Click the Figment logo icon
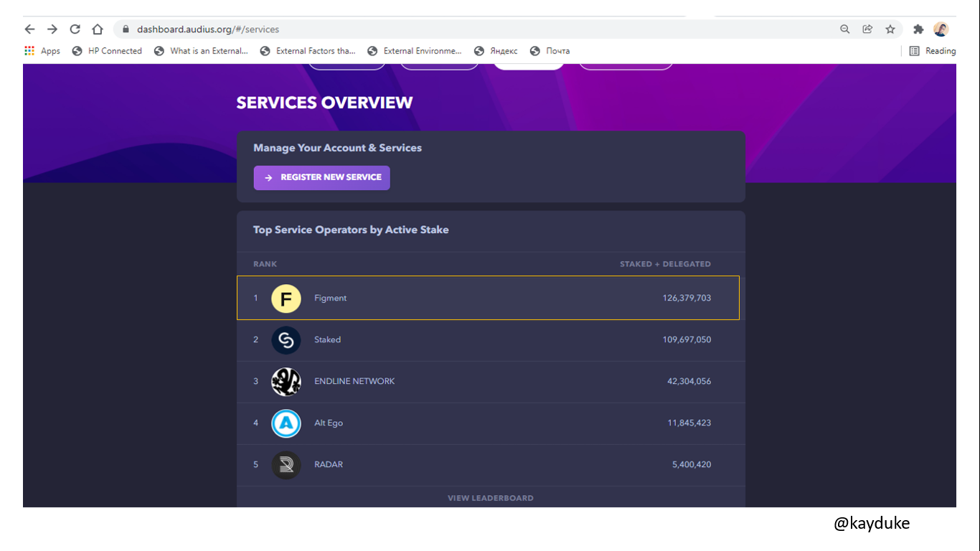The image size is (980, 551). [x=286, y=298]
